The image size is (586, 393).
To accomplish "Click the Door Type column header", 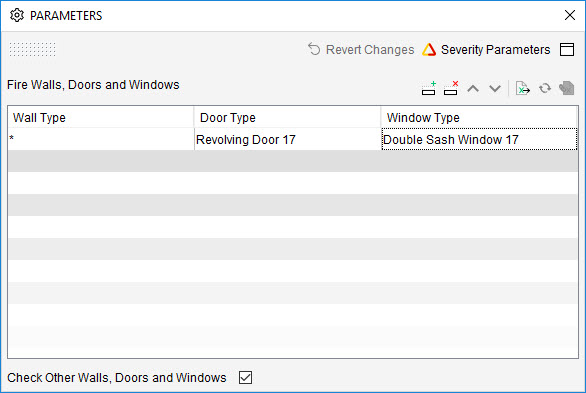I will point(287,117).
